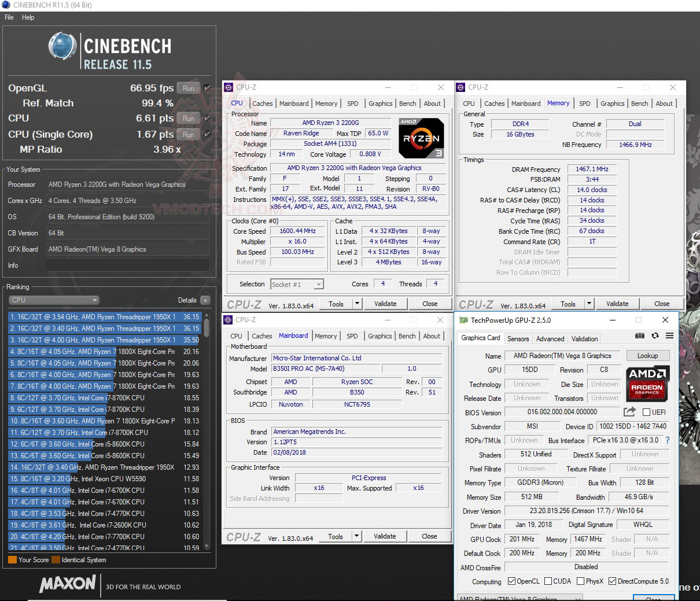Click Validate in CPU-Z CPU window
The height and width of the screenshot is (601, 700).
coord(385,304)
